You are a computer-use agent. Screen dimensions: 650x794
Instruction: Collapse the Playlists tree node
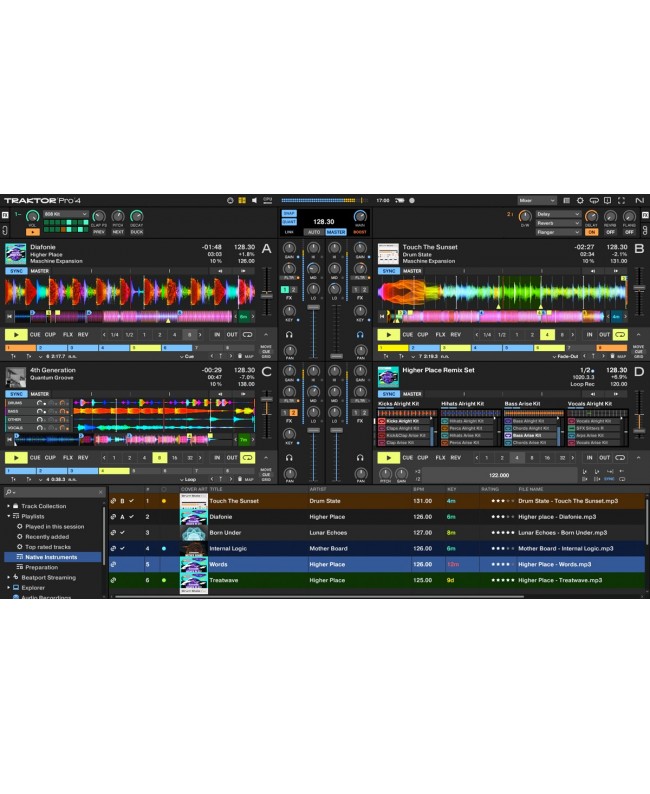point(8,516)
